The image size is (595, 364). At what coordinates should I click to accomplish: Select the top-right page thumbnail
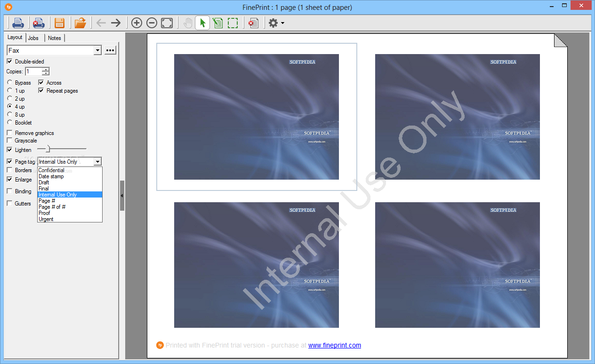458,117
